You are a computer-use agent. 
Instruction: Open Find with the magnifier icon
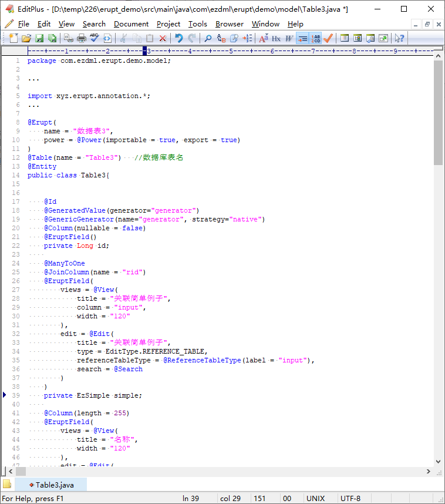208,38
